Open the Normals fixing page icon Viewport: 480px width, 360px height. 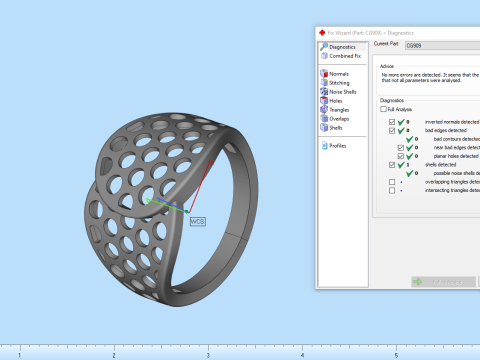click(324, 73)
